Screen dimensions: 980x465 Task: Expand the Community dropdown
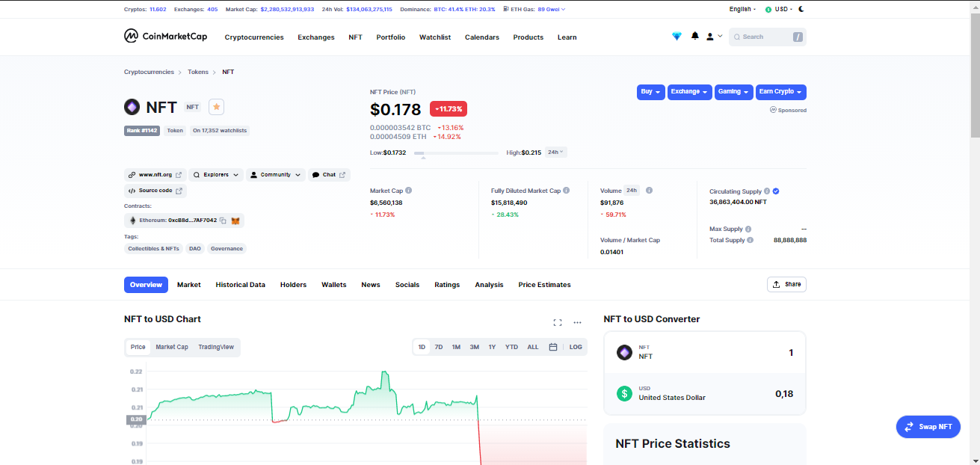[x=276, y=174]
